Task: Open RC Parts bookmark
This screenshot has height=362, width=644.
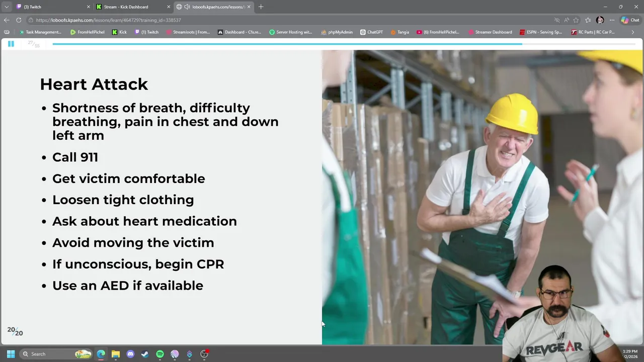Action: (593, 32)
